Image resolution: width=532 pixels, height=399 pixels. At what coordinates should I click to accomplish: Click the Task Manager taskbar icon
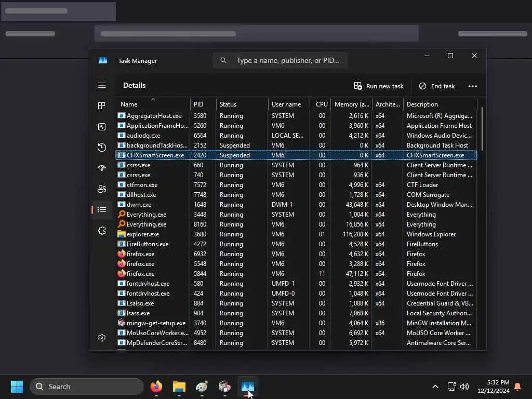tap(248, 387)
